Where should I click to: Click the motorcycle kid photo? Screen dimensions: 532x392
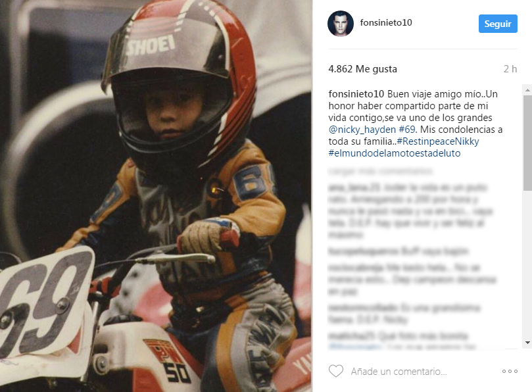coord(156,196)
